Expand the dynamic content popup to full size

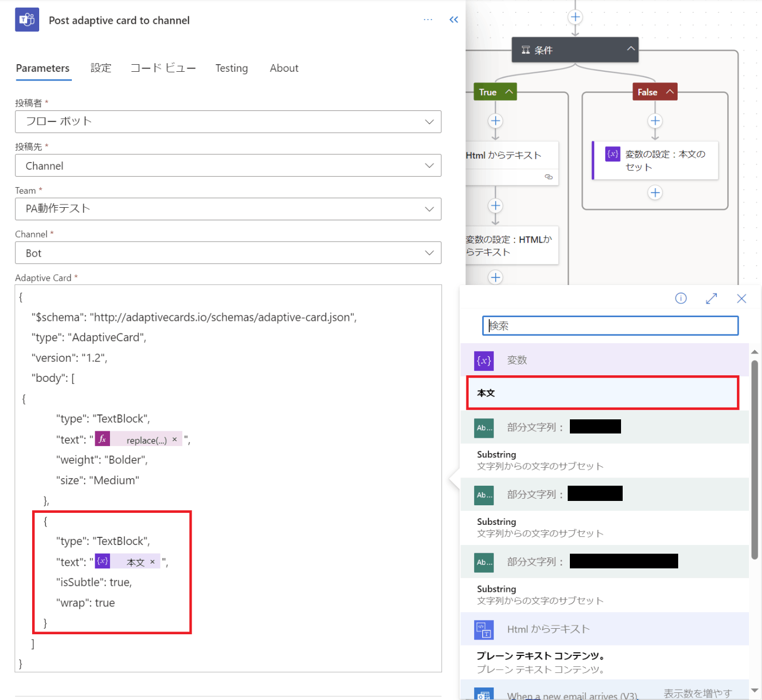711,298
